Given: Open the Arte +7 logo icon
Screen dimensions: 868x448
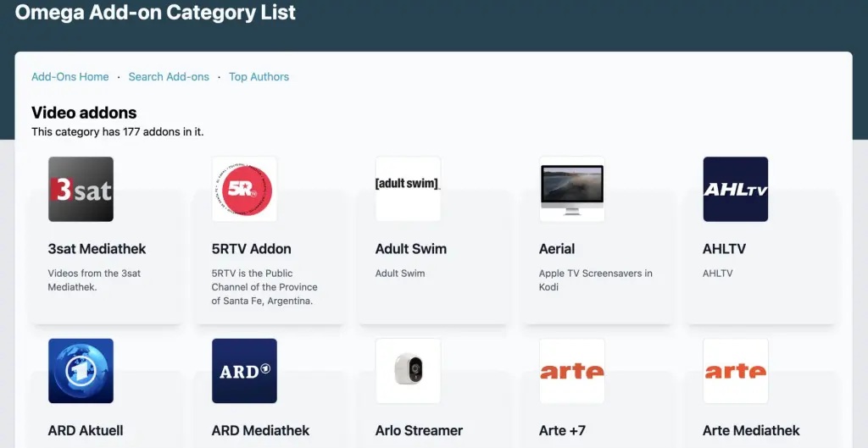Looking at the screenshot, I should click(x=572, y=371).
